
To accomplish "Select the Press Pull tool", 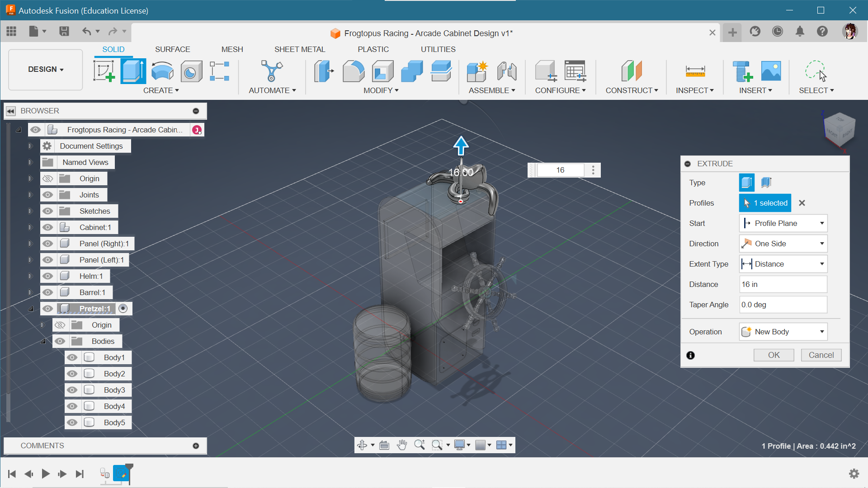I will coord(324,71).
